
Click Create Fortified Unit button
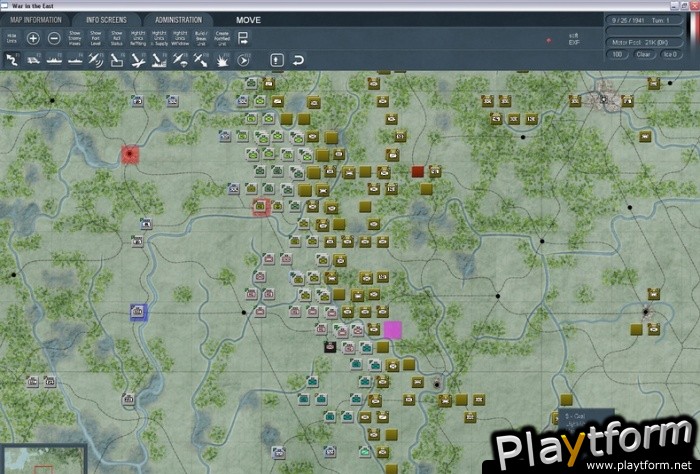click(x=222, y=38)
